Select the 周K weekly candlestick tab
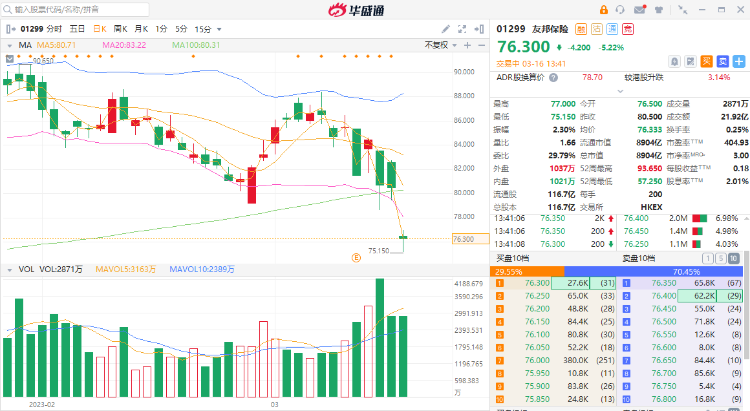Viewport: 750px width, 411px height. (x=121, y=29)
